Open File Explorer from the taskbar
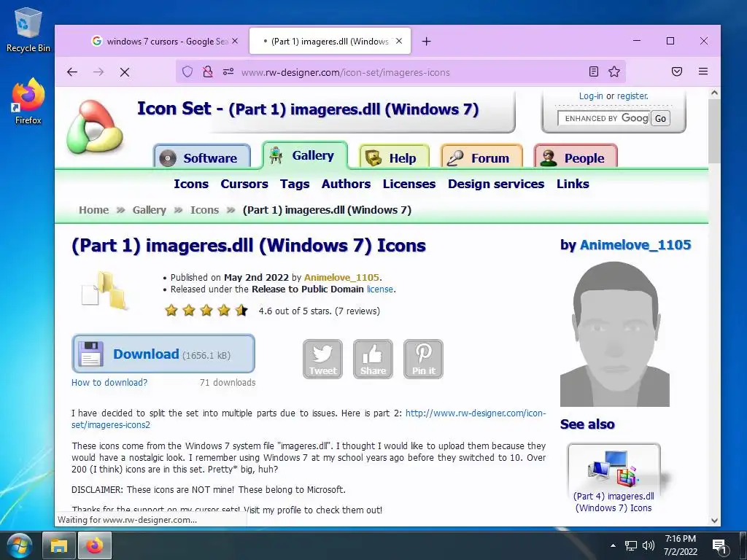This screenshot has width=747, height=560. [59, 545]
